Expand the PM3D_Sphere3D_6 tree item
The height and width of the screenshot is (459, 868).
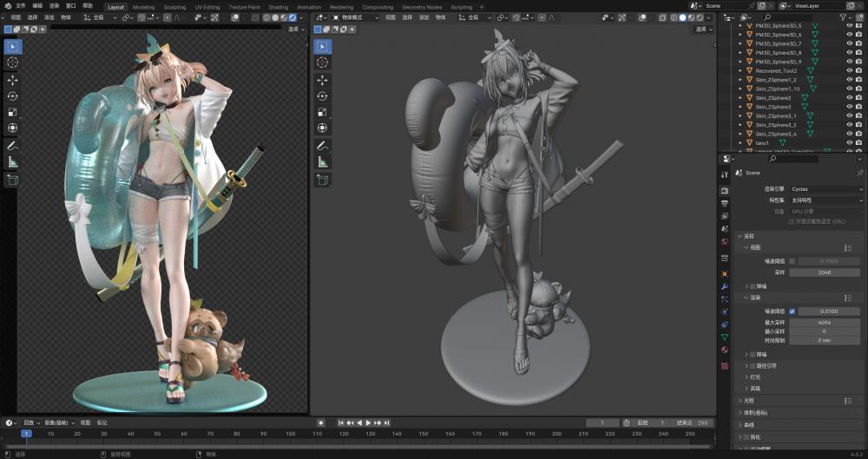point(740,35)
